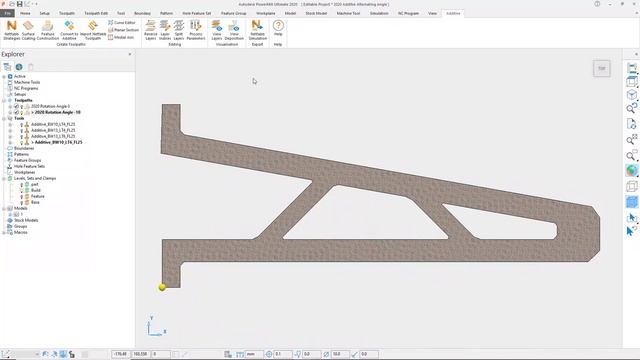Image resolution: width=640 pixels, height=360 pixels.
Task: Click Reverse Layers
Action: click(151, 30)
